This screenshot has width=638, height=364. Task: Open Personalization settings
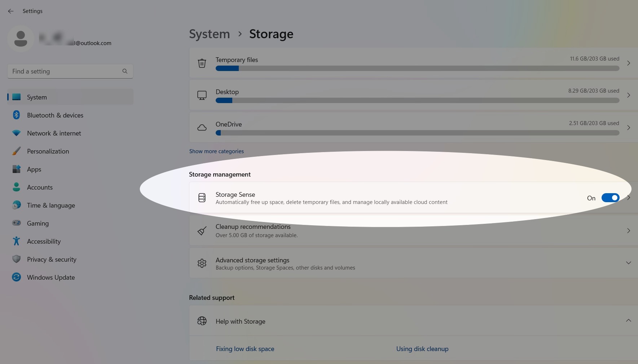coord(17,151)
